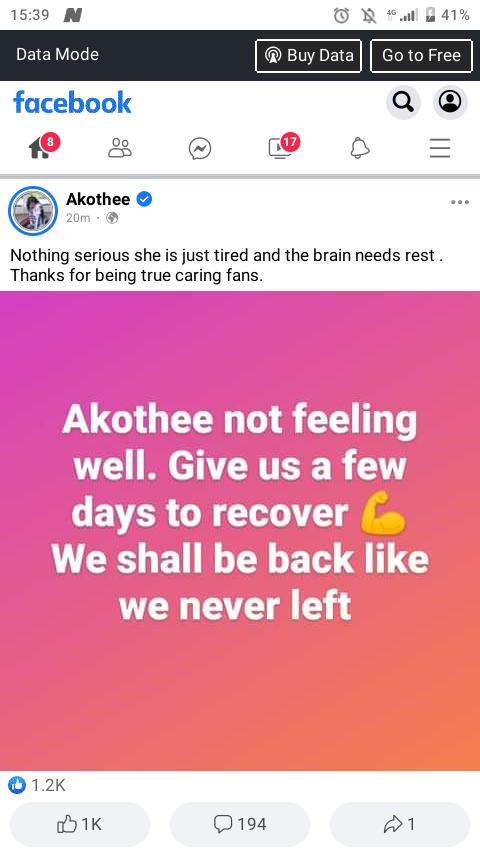Click the Buy Data button
Image resolution: width=480 pixels, height=854 pixels.
pos(308,56)
